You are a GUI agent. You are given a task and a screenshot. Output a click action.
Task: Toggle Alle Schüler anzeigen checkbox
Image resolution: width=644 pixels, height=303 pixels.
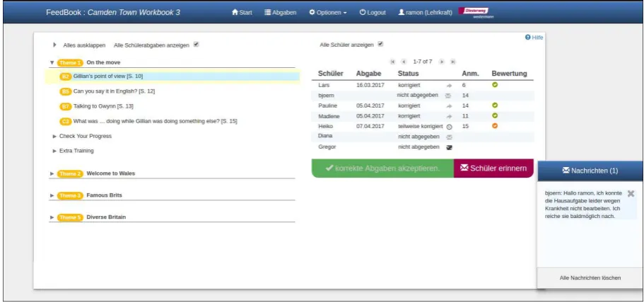pos(380,44)
